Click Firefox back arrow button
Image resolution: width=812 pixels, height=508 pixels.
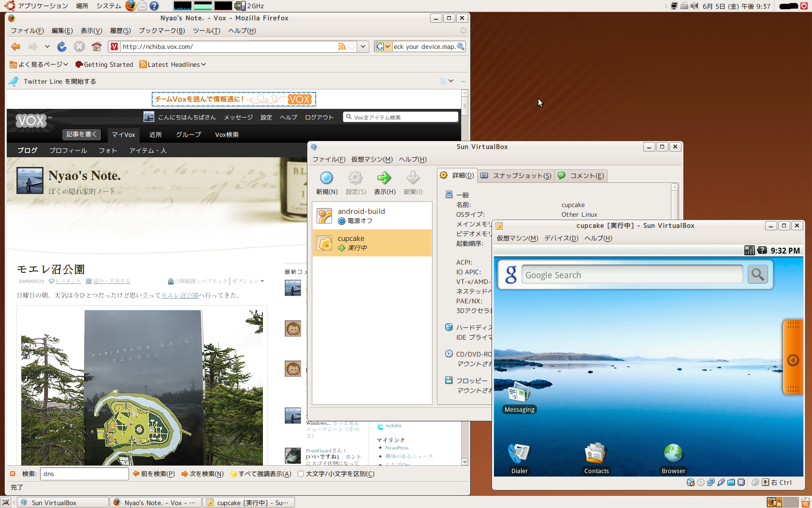tap(15, 46)
